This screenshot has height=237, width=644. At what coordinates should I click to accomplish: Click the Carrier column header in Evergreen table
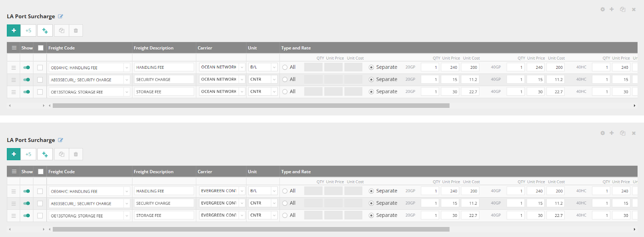[205, 172]
